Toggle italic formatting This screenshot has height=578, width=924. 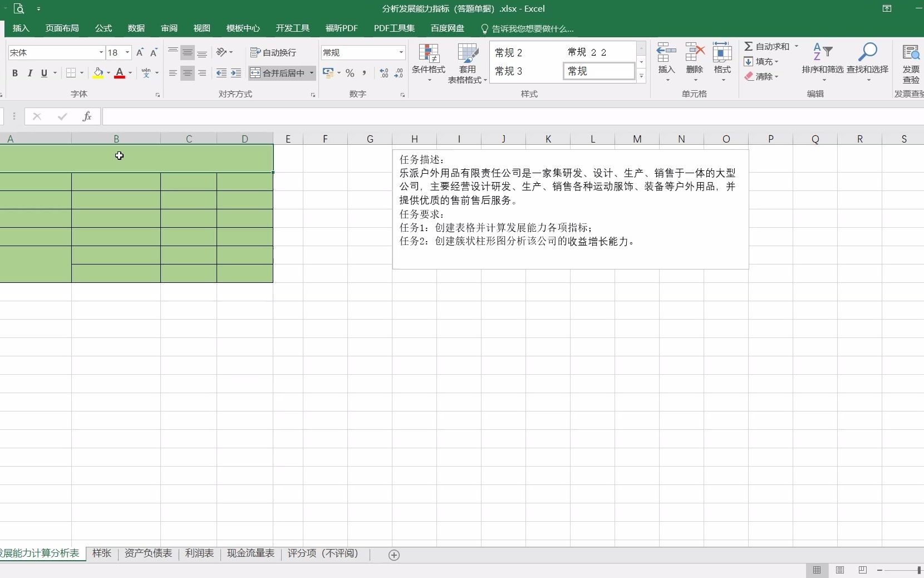coord(30,73)
